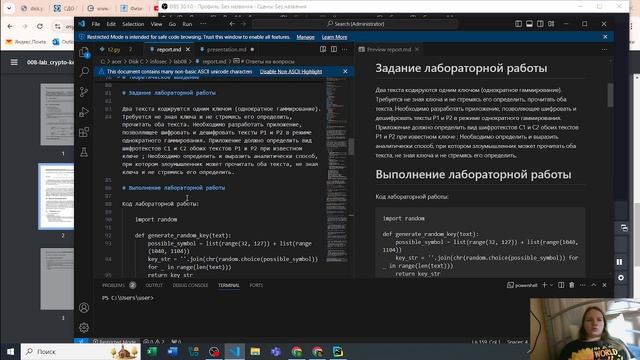This screenshot has width=640, height=360.
Task: Split the editor right
Action: tap(334, 49)
